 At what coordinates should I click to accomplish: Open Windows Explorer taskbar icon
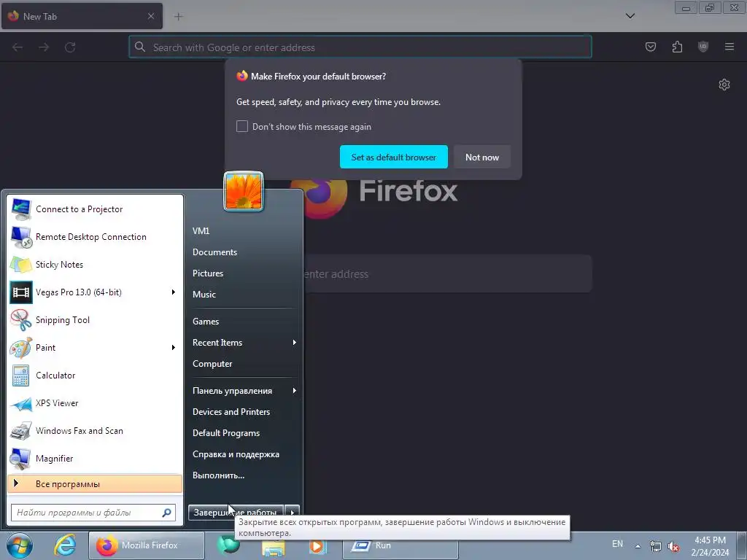(274, 548)
